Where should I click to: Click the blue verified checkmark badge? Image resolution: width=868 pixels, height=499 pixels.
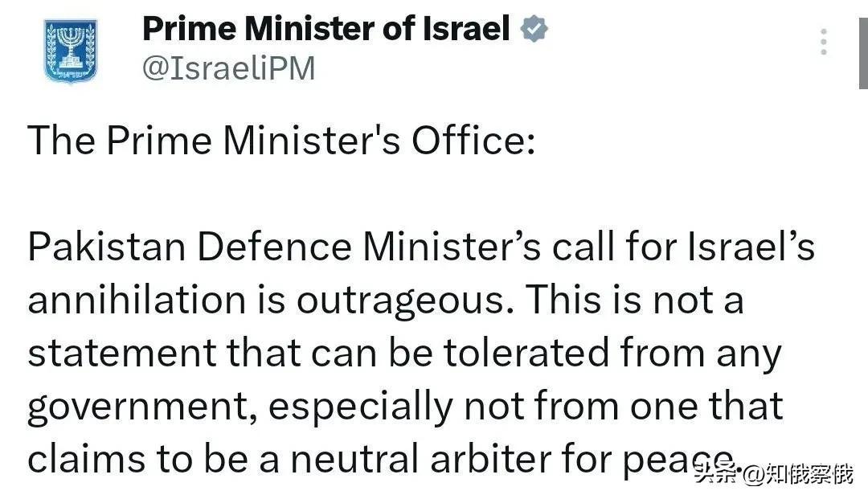point(534,30)
